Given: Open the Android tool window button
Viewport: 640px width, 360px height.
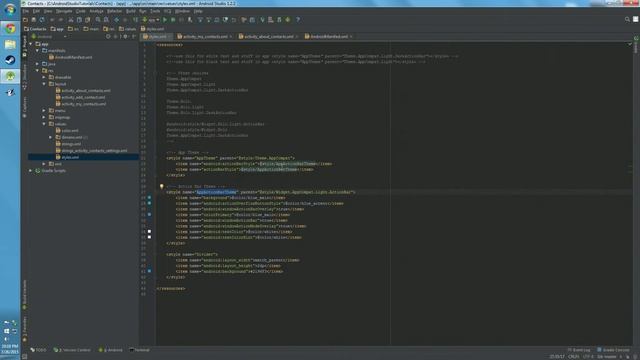Looking at the screenshot, I should tap(111, 350).
